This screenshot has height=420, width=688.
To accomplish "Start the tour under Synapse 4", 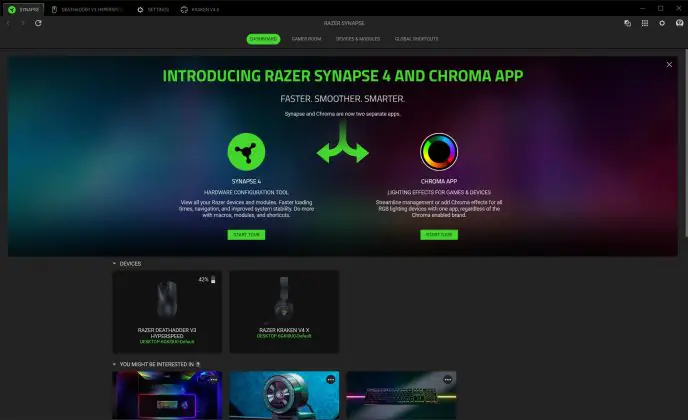I will point(246,235).
